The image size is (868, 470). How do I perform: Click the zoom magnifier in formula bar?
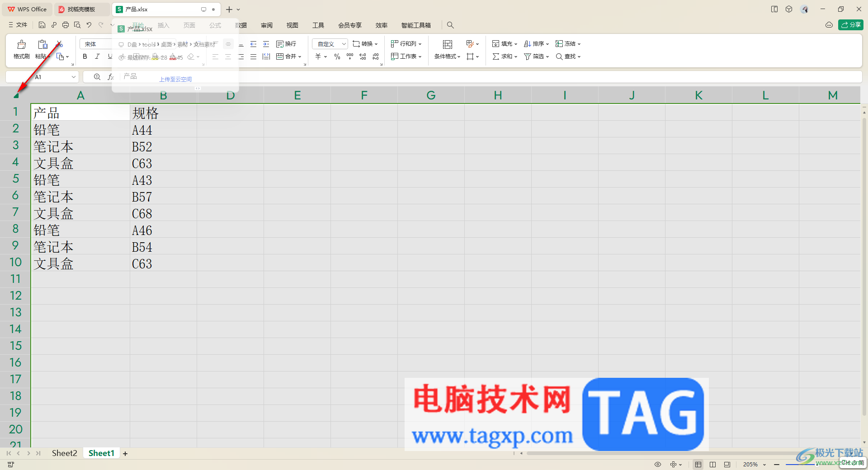tap(97, 77)
